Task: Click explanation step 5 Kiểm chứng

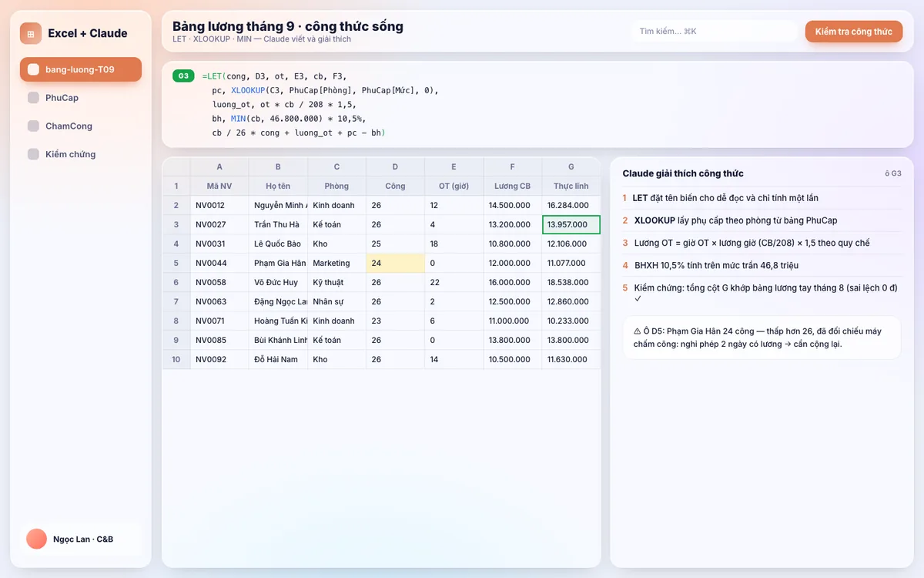Action: tap(762, 293)
